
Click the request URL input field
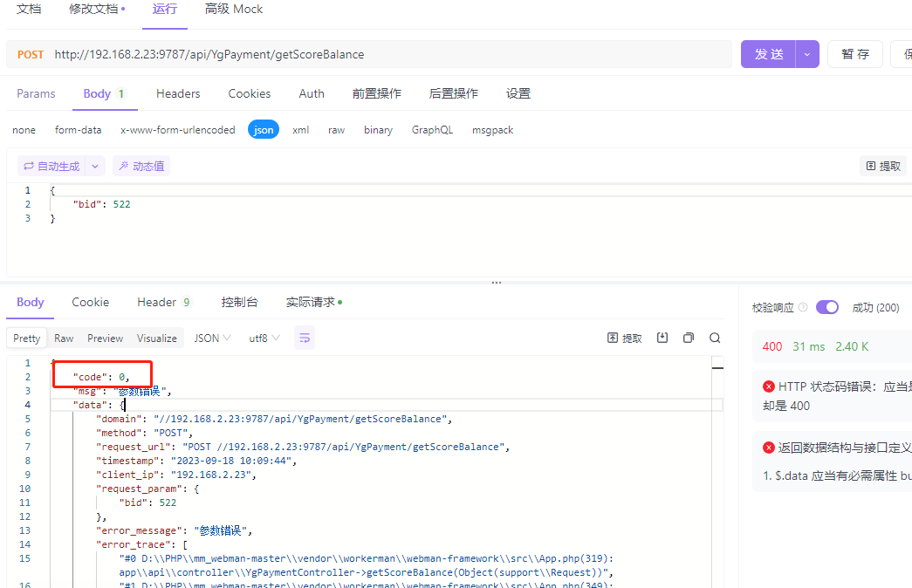pos(390,55)
